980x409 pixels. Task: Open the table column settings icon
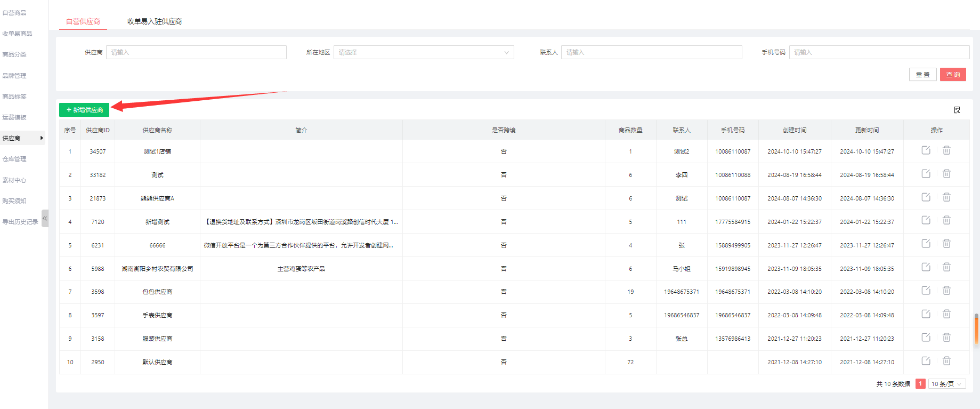(x=957, y=110)
